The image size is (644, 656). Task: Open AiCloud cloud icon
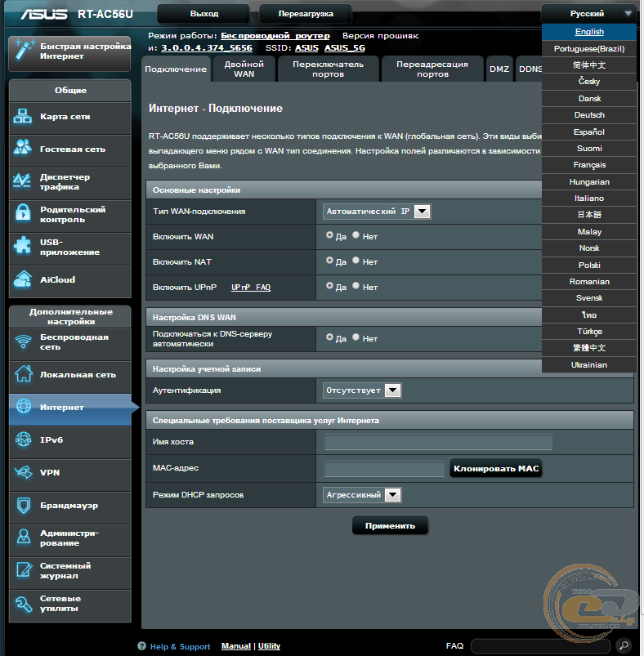click(x=23, y=279)
